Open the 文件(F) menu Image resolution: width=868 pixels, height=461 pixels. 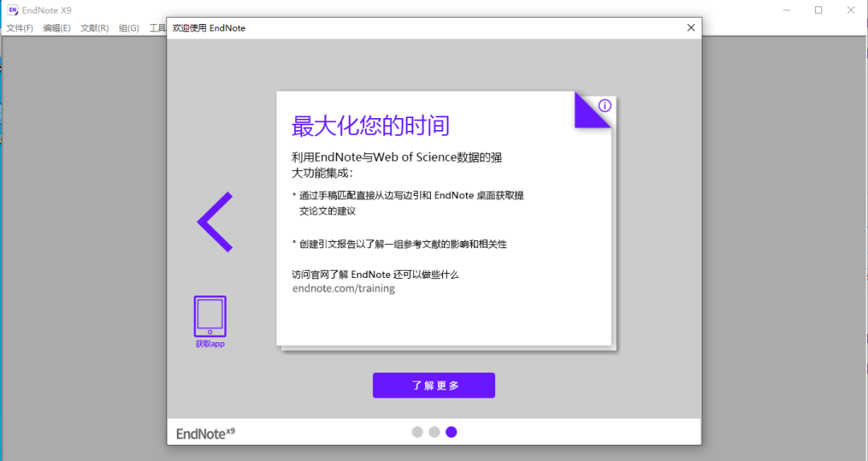[19, 28]
